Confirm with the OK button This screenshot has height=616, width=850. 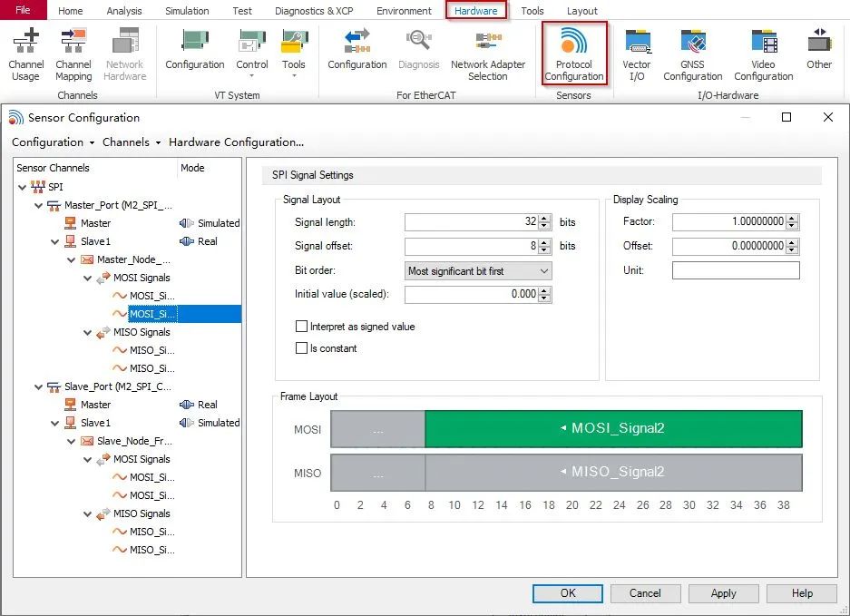click(568, 593)
